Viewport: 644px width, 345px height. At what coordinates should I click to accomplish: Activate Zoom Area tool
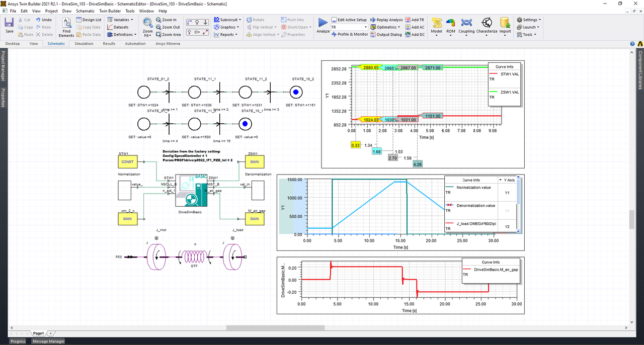click(168, 35)
